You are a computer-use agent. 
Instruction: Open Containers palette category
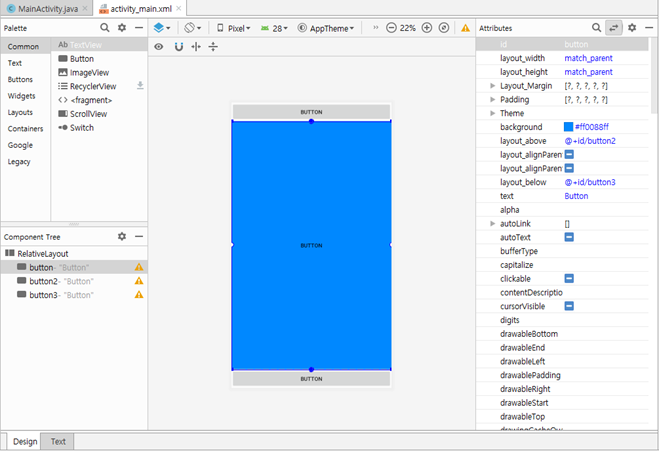[25, 129]
